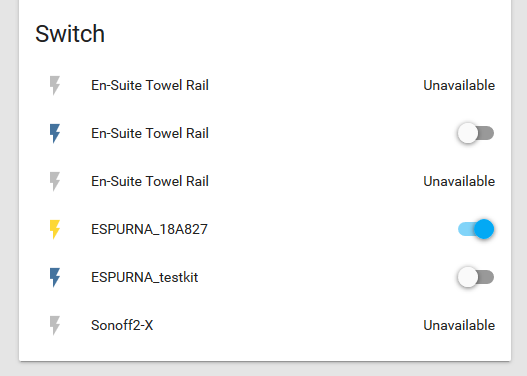This screenshot has height=376, width=527.
Task: Open the ESPURNA_18A827 entity name
Action: (149, 229)
